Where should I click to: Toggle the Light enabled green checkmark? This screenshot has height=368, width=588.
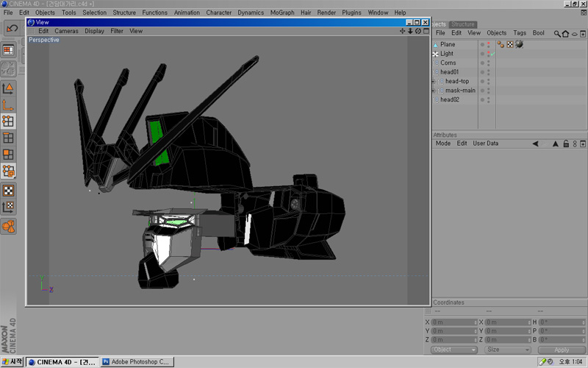(492, 54)
